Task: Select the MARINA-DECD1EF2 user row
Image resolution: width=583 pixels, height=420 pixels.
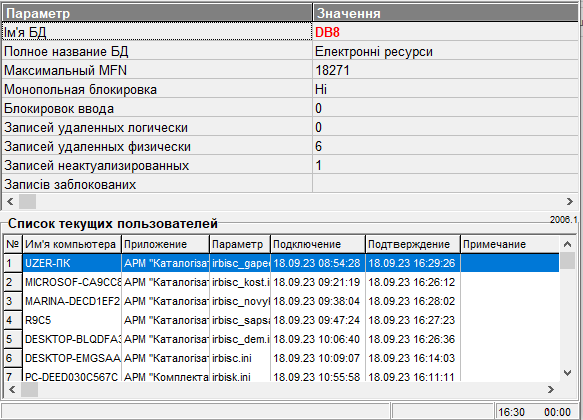Action: 281,301
